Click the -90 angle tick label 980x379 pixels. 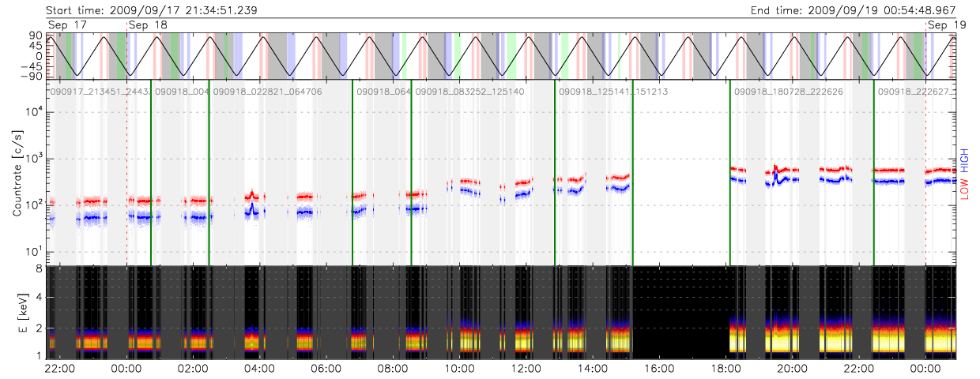(x=33, y=77)
